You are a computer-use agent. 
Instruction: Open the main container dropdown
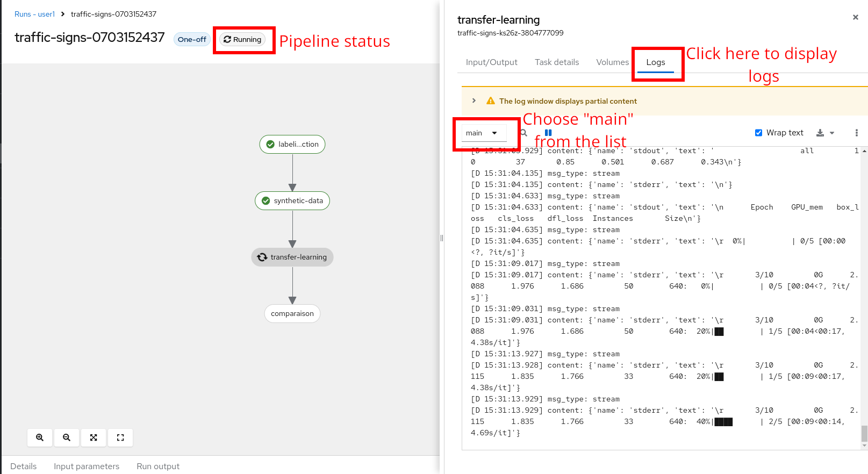[x=483, y=133]
